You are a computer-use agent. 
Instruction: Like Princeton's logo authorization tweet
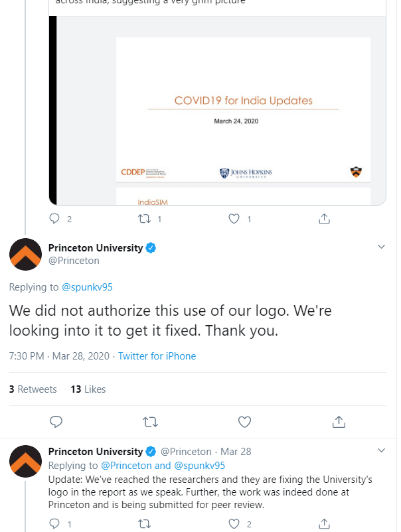tap(244, 421)
